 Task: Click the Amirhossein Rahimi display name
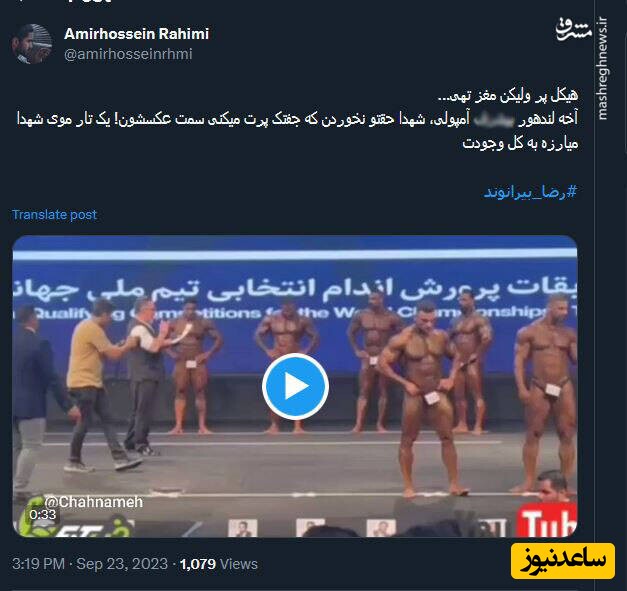[x=136, y=34]
